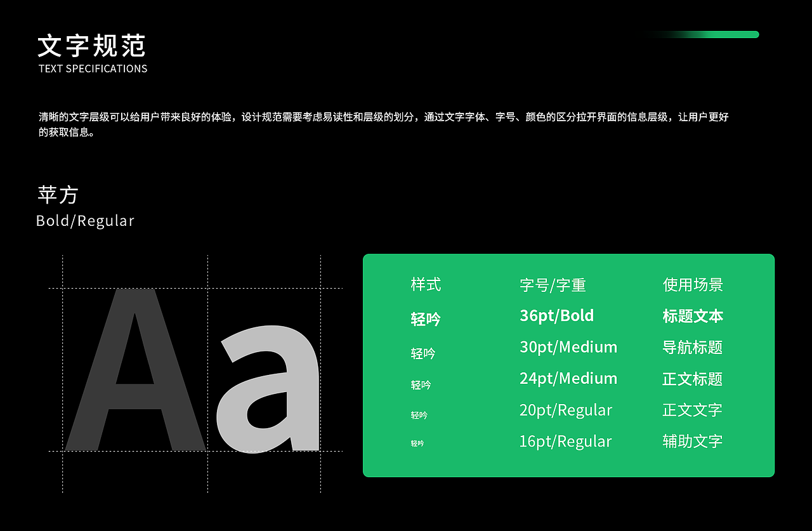Select the 36pt/Bold value

coord(556,315)
